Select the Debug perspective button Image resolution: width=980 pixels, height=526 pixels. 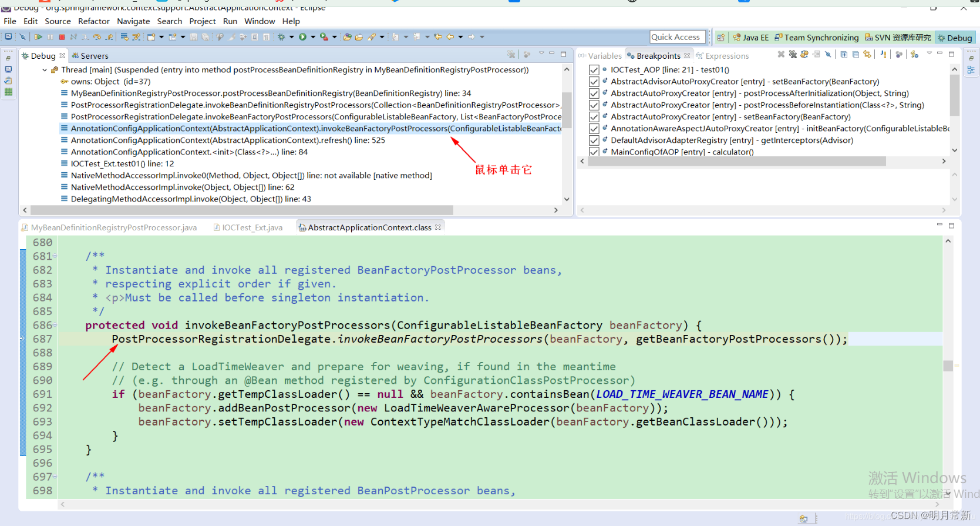click(955, 38)
